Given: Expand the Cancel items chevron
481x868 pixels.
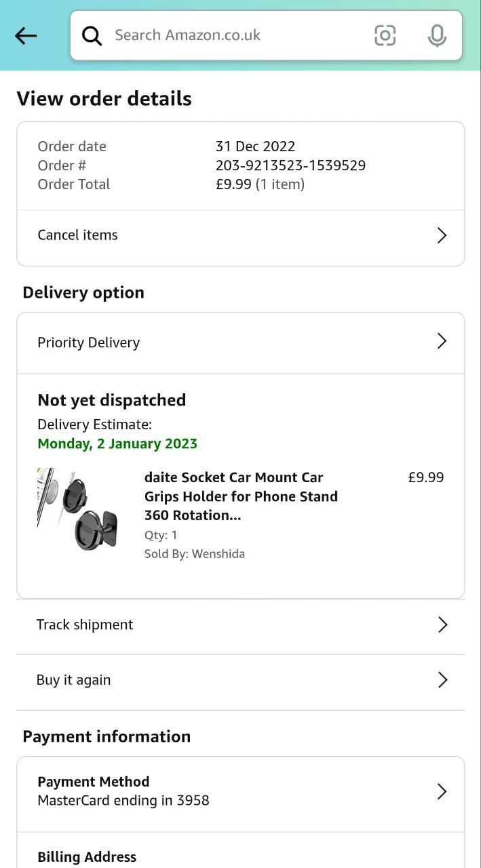Looking at the screenshot, I should [442, 235].
